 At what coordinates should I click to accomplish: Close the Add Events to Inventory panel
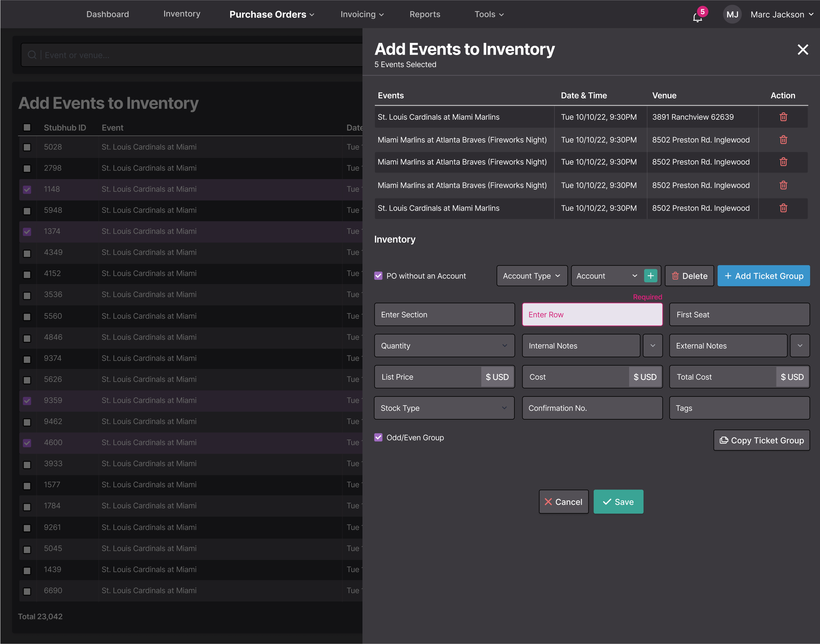[x=803, y=49]
